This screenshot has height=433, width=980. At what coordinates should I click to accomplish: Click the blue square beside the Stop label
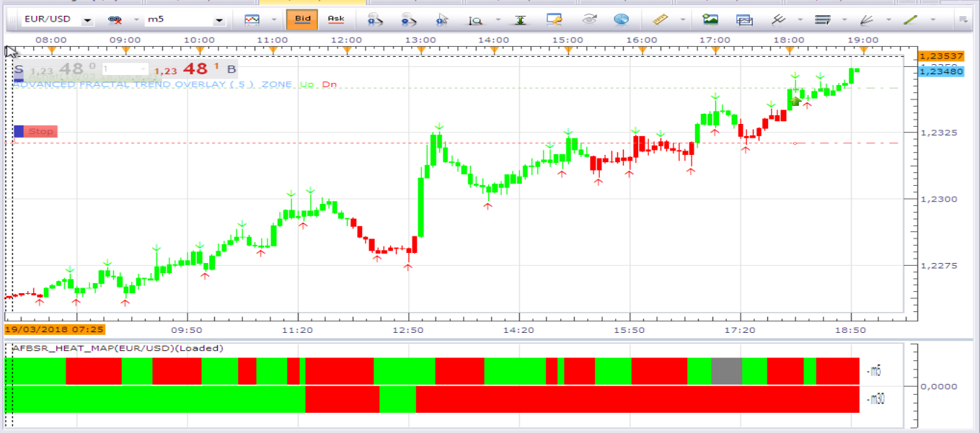pyautogui.click(x=19, y=131)
